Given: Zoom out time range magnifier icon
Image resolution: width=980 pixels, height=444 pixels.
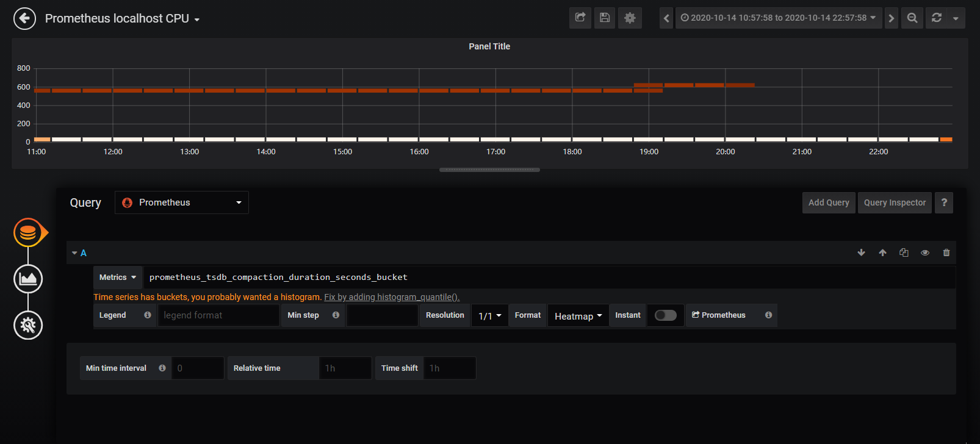Looking at the screenshot, I should point(912,18).
